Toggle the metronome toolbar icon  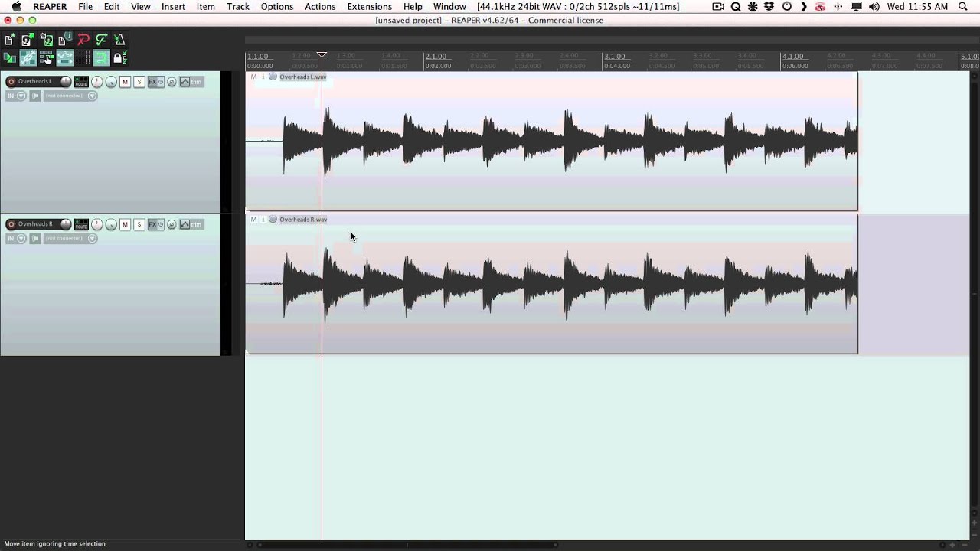(119, 40)
